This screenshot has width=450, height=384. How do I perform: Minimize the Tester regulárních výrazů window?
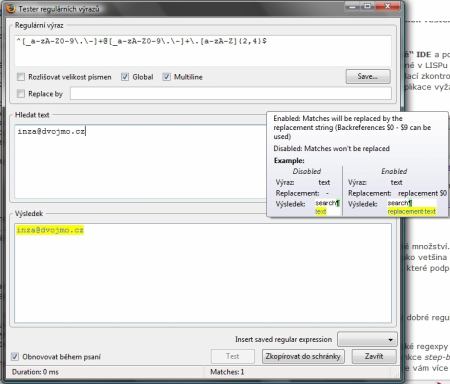point(352,6)
